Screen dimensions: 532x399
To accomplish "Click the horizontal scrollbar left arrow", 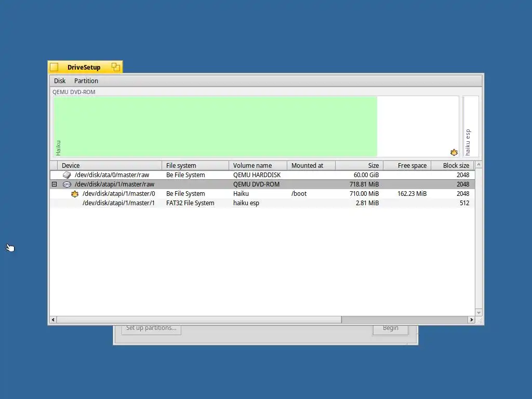I will [x=54, y=320].
